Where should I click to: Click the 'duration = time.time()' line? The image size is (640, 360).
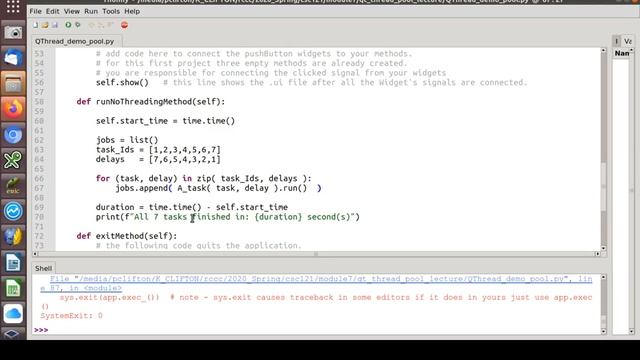tap(192, 207)
